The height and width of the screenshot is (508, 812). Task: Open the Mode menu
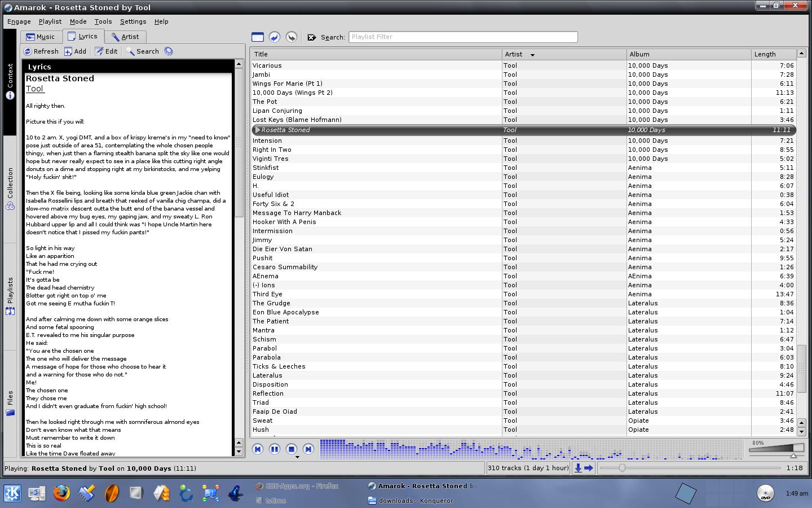pos(78,21)
